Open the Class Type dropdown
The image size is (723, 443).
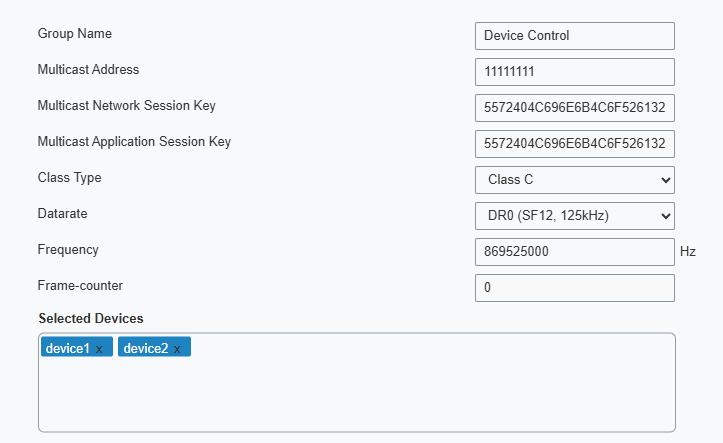tap(574, 180)
